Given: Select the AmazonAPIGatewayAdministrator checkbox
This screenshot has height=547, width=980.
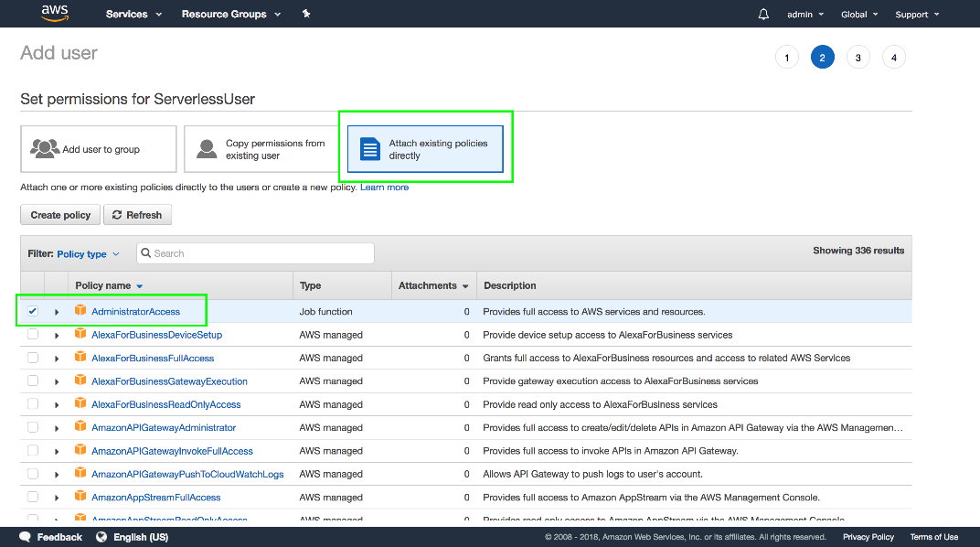Looking at the screenshot, I should pos(33,427).
